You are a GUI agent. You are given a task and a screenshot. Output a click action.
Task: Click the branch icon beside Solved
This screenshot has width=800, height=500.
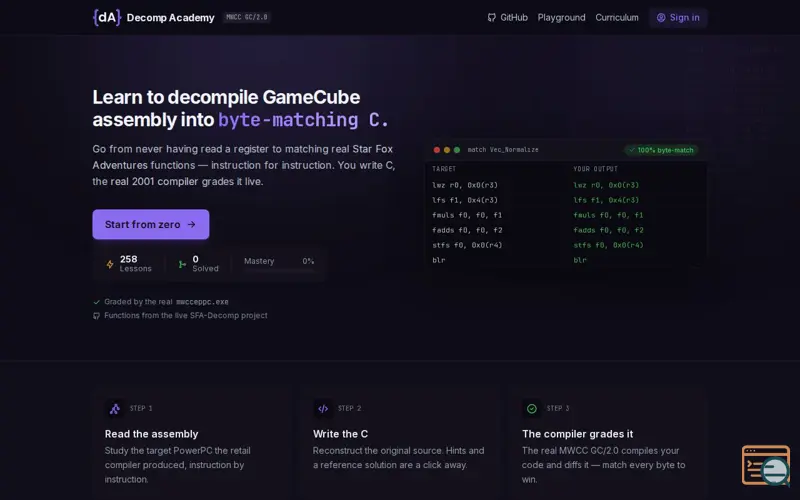182,264
